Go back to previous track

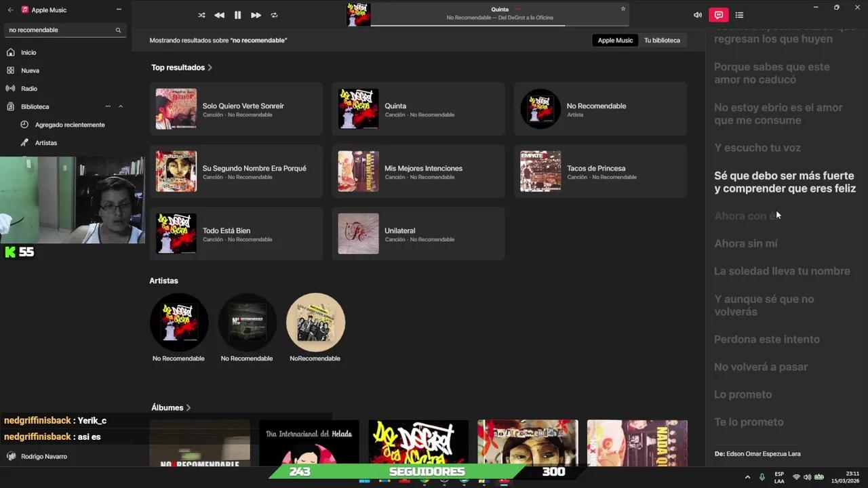tap(219, 15)
